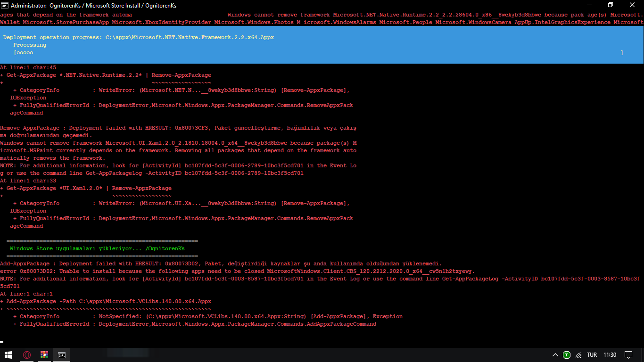Open the 11:30 taskbar clock
The height and width of the screenshot is (362, 644).
coord(610,355)
